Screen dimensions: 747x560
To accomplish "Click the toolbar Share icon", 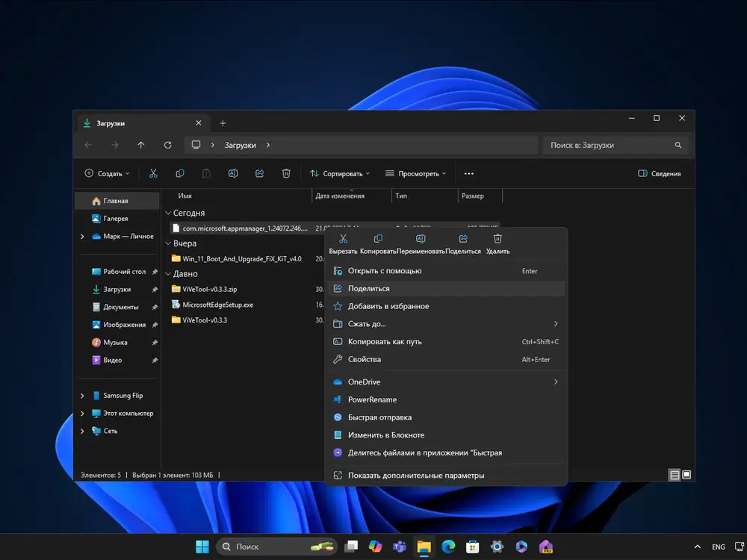I will point(259,173).
